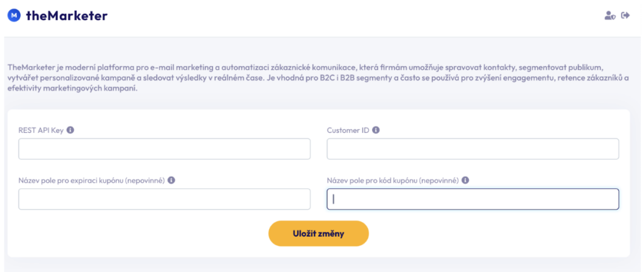Open info icon beside coupon code field label
The width and height of the screenshot is (644, 272).
465,180
